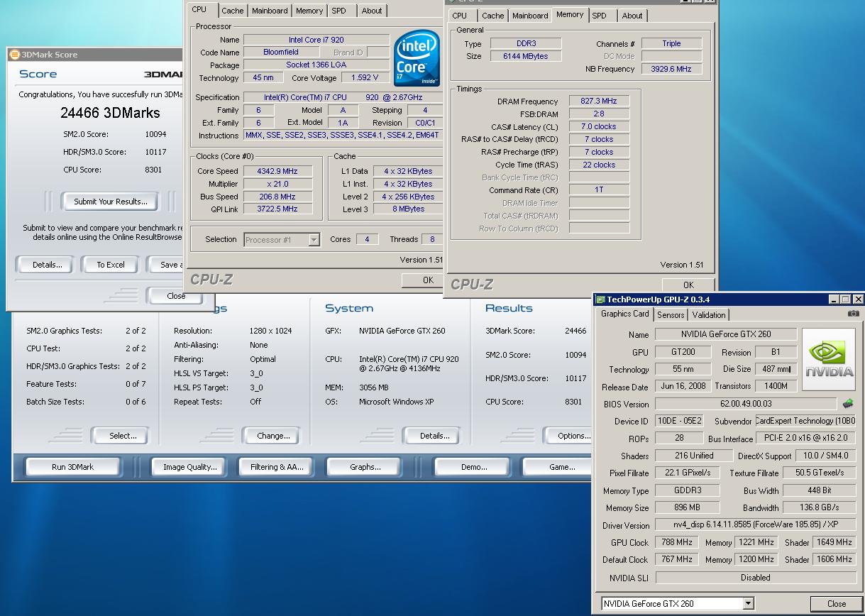Open Image Quality settings button
This screenshot has height=616, width=865.
(x=189, y=467)
